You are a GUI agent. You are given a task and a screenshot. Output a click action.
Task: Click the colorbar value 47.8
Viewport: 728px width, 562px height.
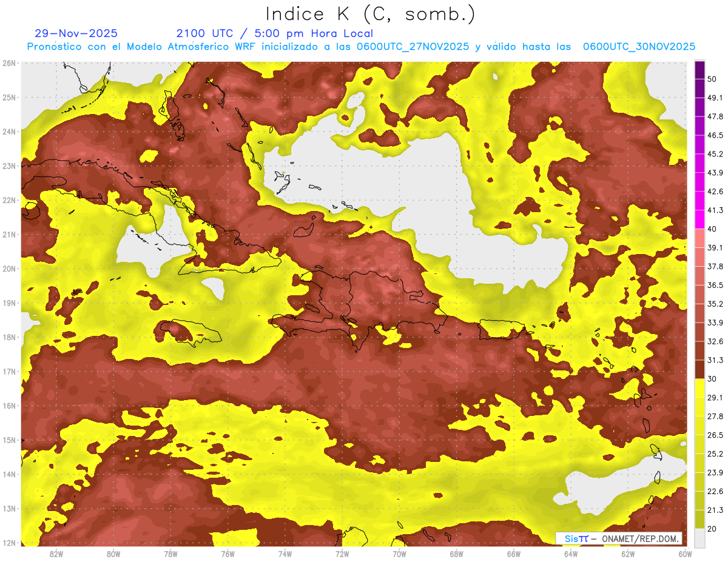click(x=715, y=116)
